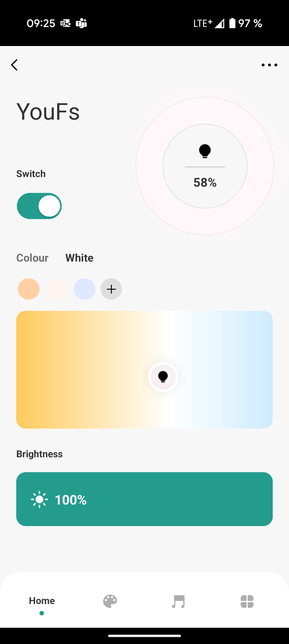The width and height of the screenshot is (289, 644).
Task: Open the palette scenes tab
Action: (x=110, y=601)
